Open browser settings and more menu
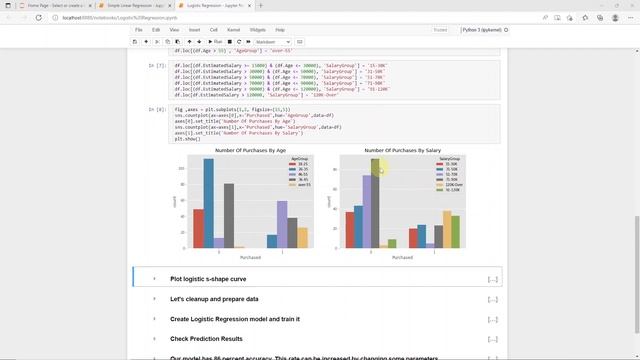The height and width of the screenshot is (360, 640). [631, 18]
